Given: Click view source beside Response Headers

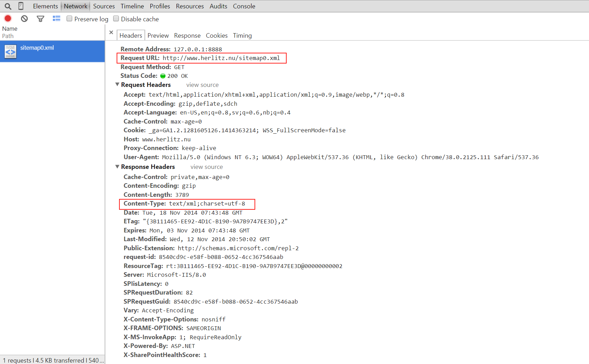Looking at the screenshot, I should (x=206, y=167).
